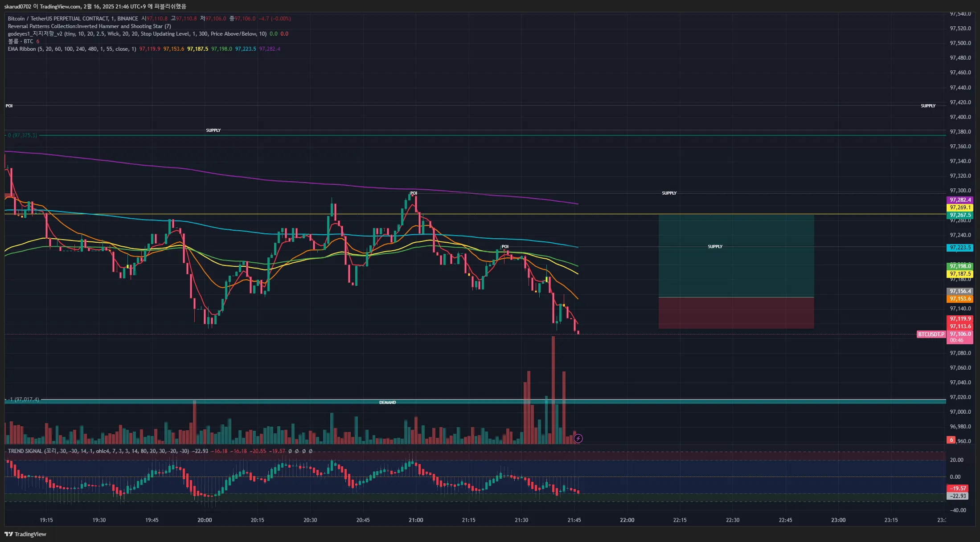Click the POI label near 21:25 candles
Viewport: 980px width, 542px height.
(504, 247)
